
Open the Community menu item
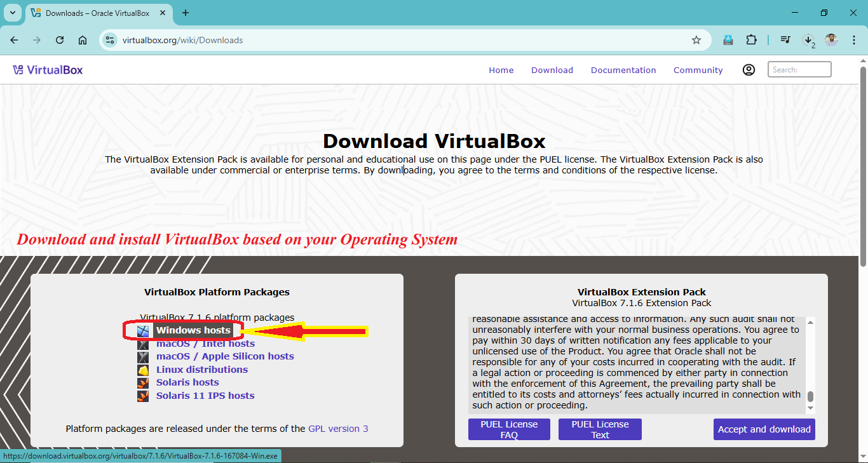click(x=698, y=70)
